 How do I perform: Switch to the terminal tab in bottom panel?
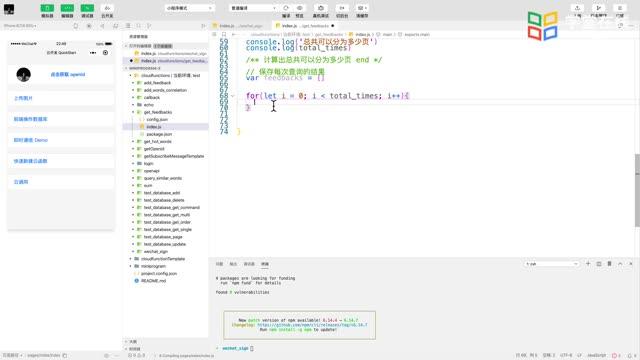(x=265, y=264)
